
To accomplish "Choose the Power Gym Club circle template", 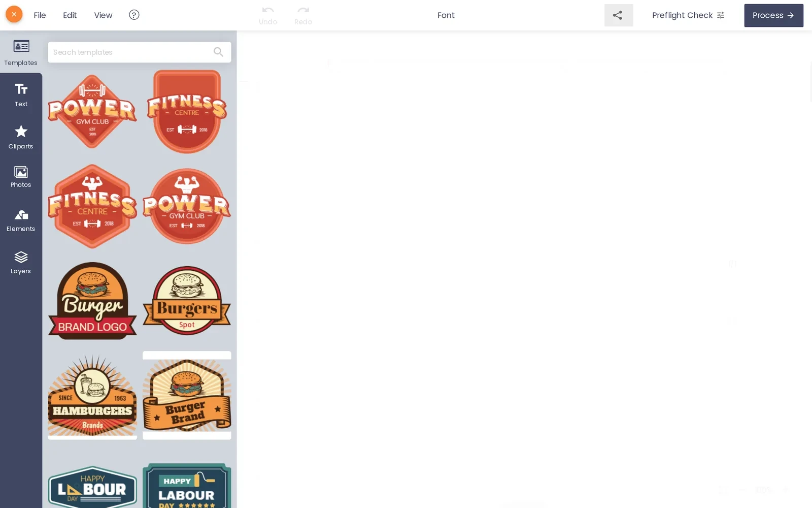I will click(187, 206).
